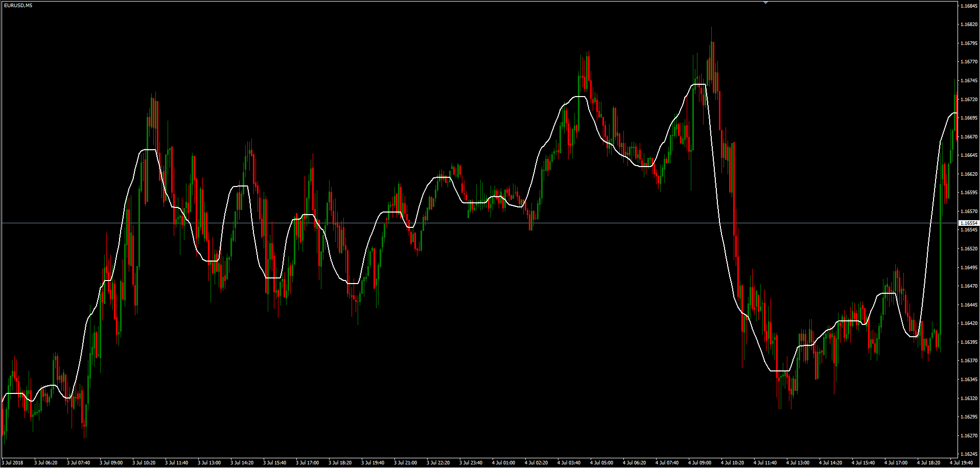Viewport: 980px width, 468px height.
Task: Click the 1.16670 price axis label
Action: pos(969,137)
